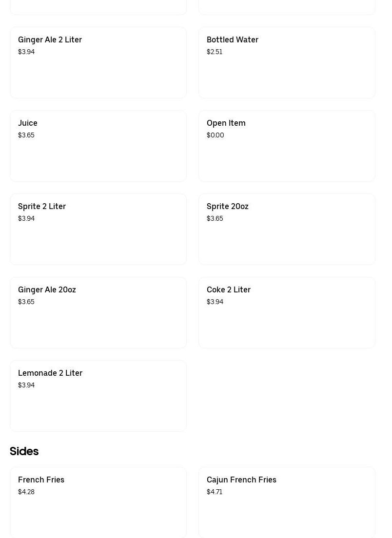Click the $4.28 French Fries price
Image resolution: width=392 pixels, height=538 pixels.
click(26, 492)
